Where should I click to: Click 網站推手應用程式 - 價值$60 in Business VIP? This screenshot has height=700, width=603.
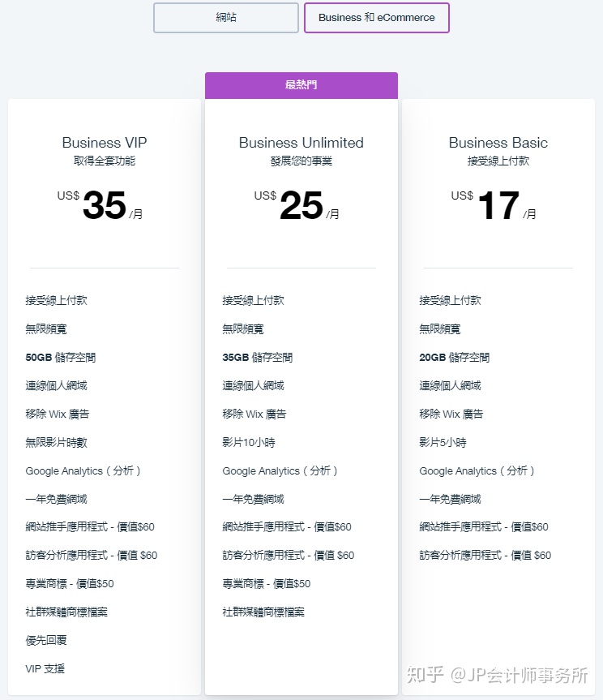point(90,527)
